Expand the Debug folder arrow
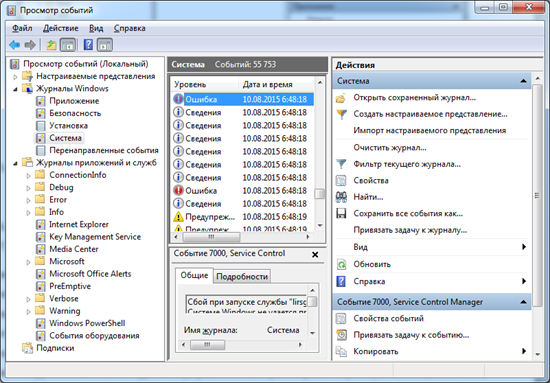 [x=28, y=188]
